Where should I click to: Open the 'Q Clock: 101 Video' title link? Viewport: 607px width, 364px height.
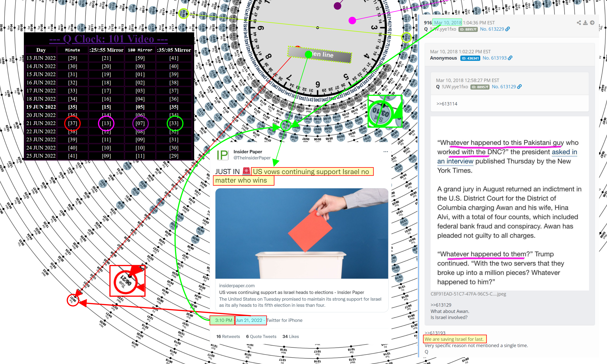(x=108, y=39)
